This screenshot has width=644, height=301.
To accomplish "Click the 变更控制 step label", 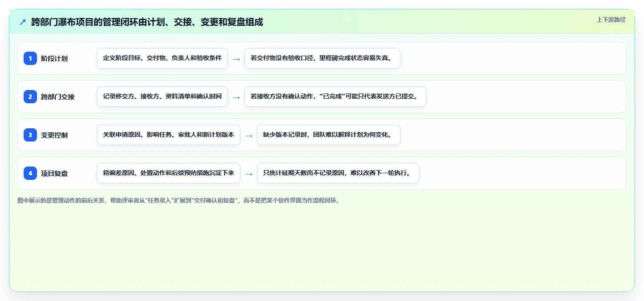I will [x=54, y=135].
